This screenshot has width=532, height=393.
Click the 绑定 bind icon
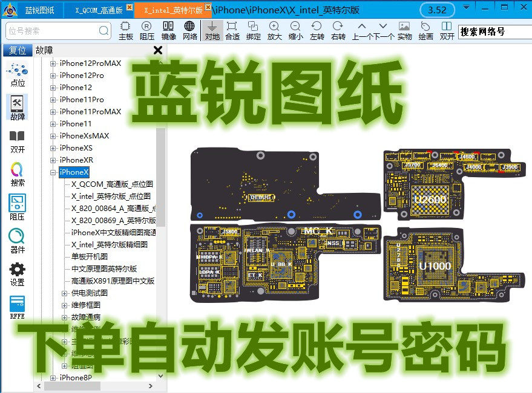tap(254, 30)
